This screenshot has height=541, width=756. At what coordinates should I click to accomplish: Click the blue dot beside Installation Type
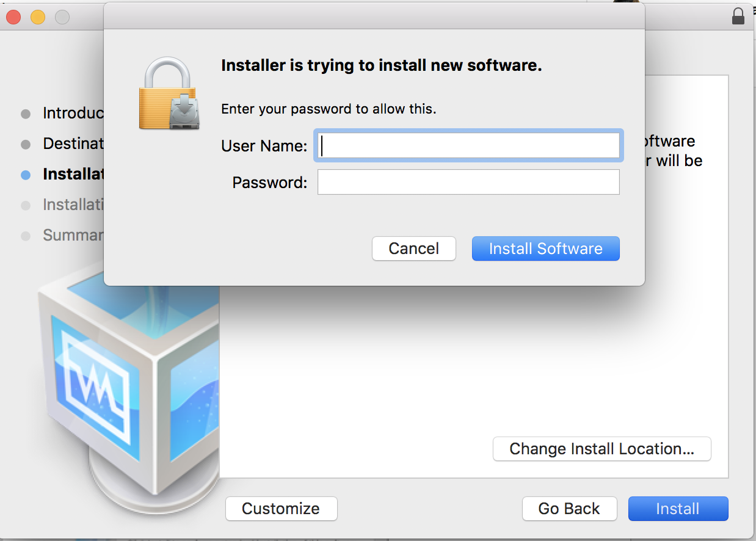click(26, 174)
